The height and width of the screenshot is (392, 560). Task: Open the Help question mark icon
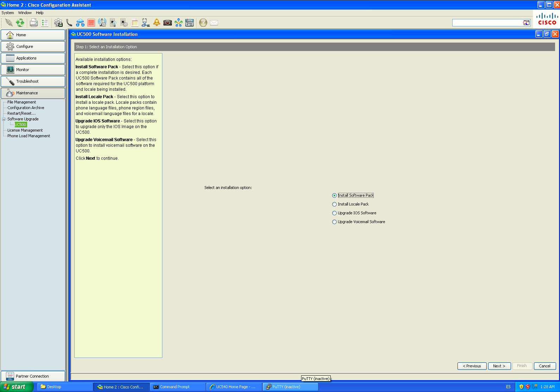click(x=203, y=23)
